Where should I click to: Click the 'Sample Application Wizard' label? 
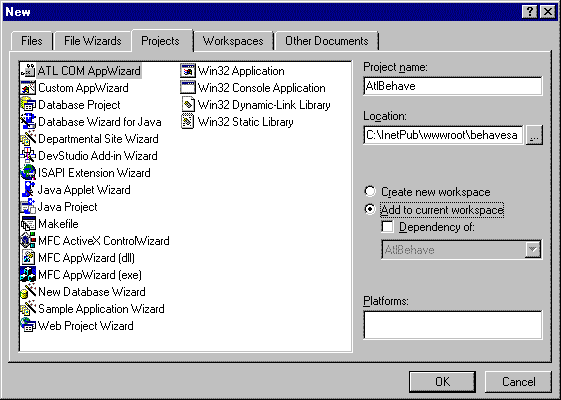[x=101, y=309]
